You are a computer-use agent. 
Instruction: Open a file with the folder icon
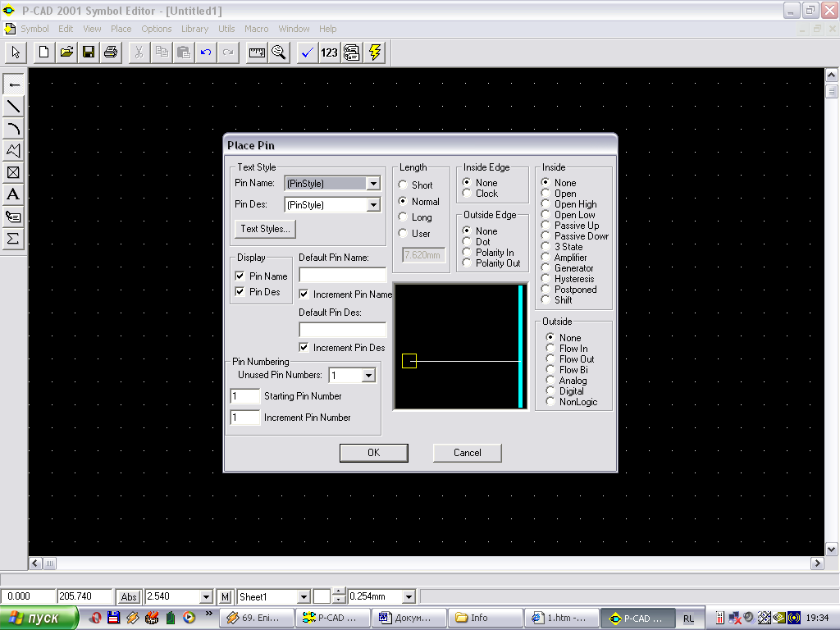pos(66,52)
